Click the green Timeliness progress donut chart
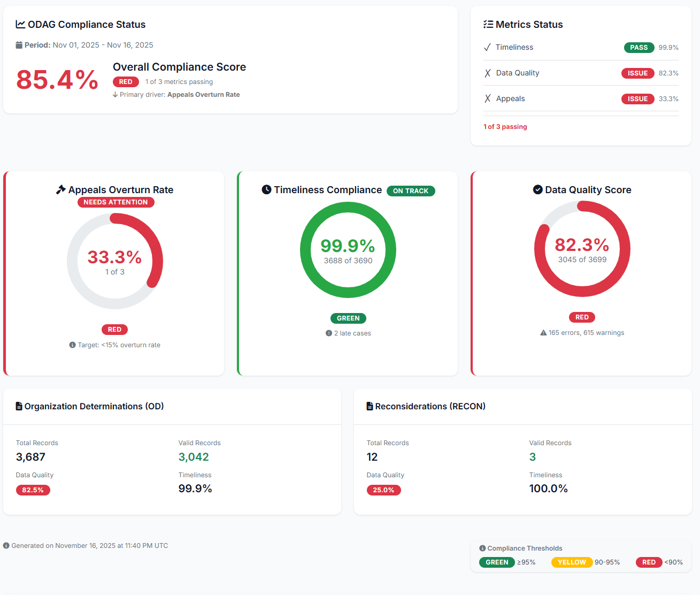 (348, 249)
